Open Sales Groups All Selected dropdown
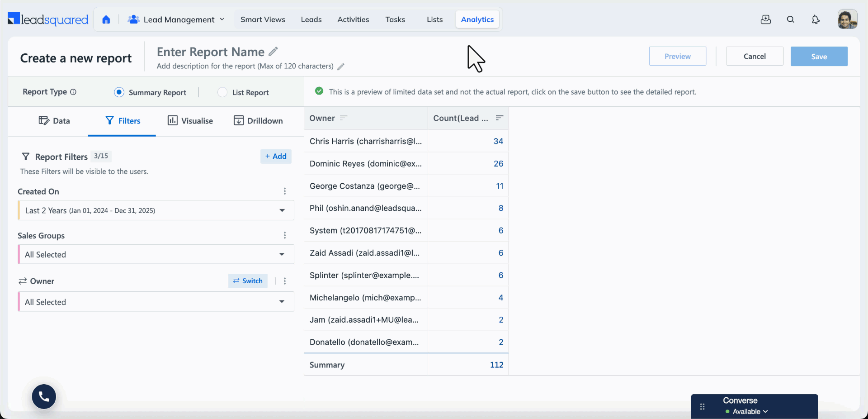Viewport: 868px width, 419px height. 156,254
